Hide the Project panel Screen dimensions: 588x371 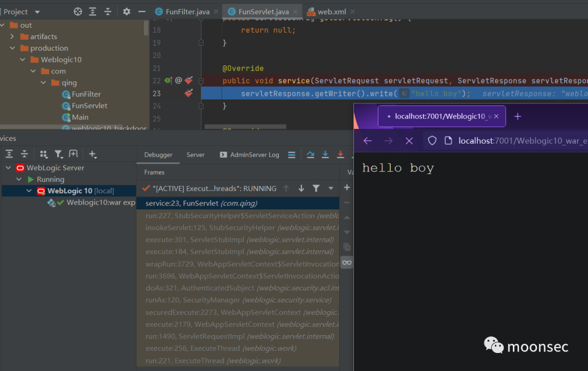142,11
